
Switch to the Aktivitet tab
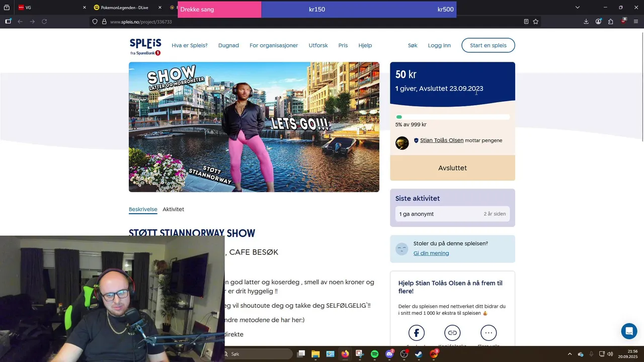[173, 209]
